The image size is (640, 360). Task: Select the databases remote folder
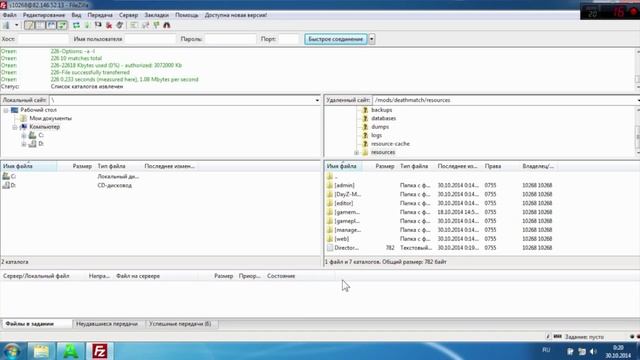pos(383,118)
